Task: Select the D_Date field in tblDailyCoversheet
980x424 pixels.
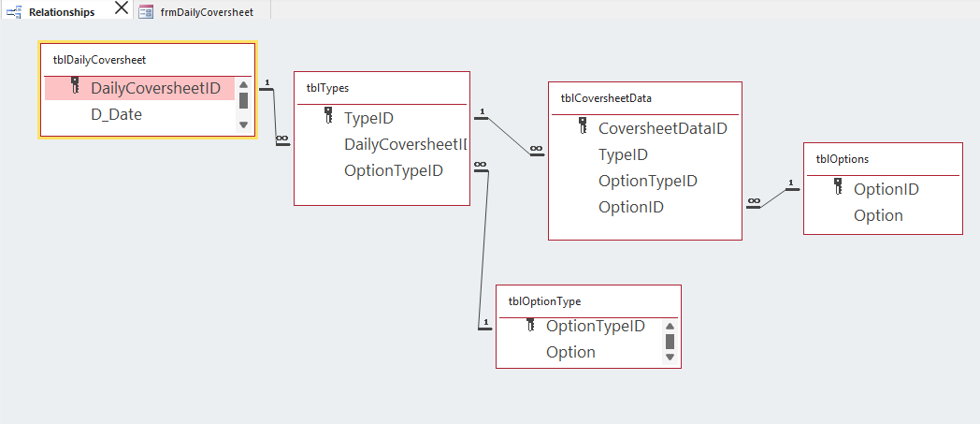Action: tap(116, 114)
